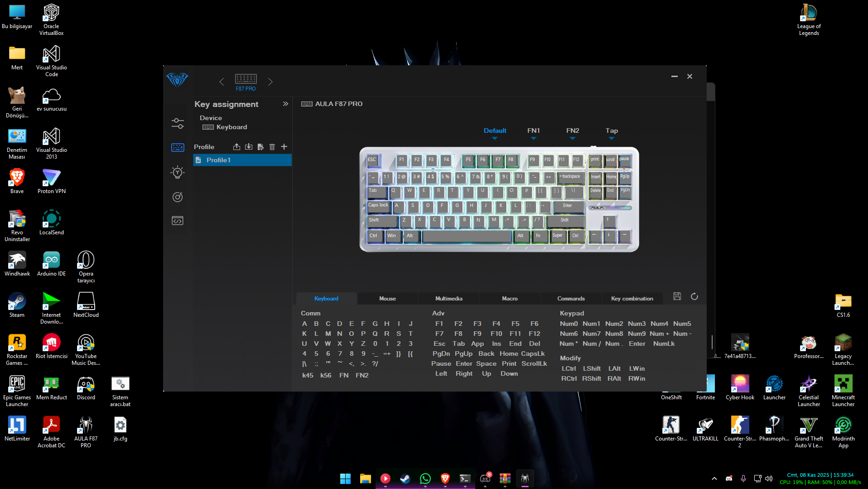Viewport: 868px width, 489px height.
Task: Reset key assignments with the refresh icon
Action: point(694,296)
